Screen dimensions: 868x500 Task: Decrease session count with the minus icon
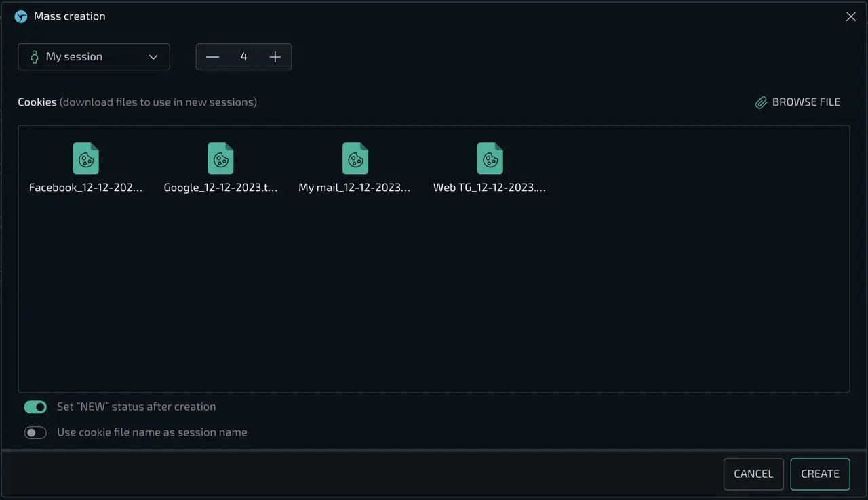pyautogui.click(x=212, y=57)
